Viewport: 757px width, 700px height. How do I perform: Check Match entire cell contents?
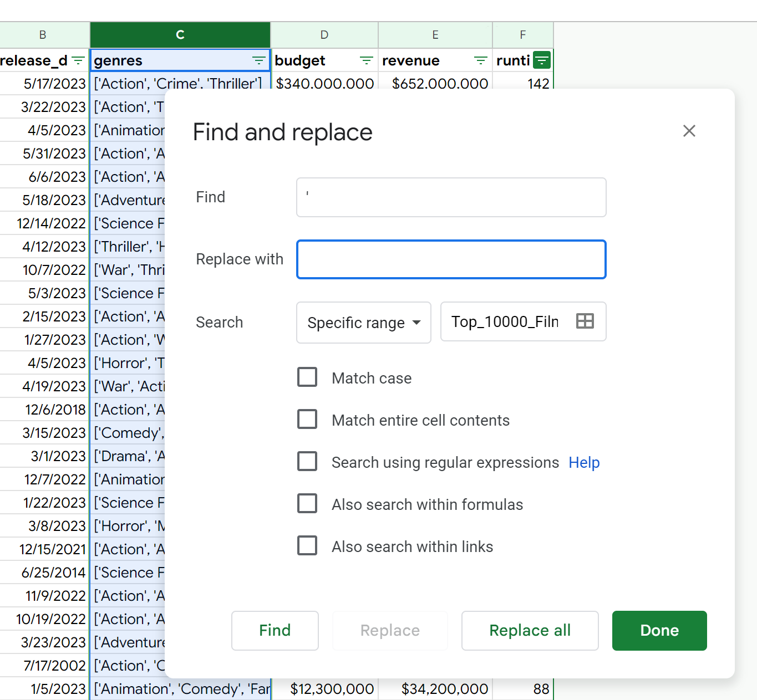tap(307, 420)
